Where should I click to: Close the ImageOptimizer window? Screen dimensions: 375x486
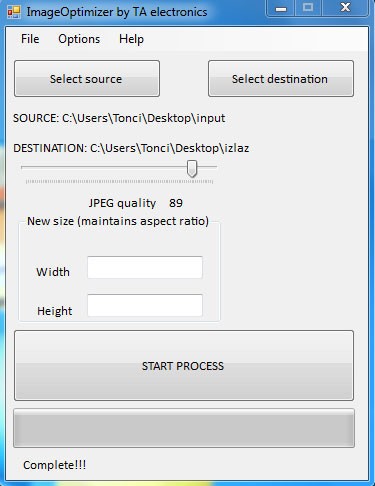[345, 8]
